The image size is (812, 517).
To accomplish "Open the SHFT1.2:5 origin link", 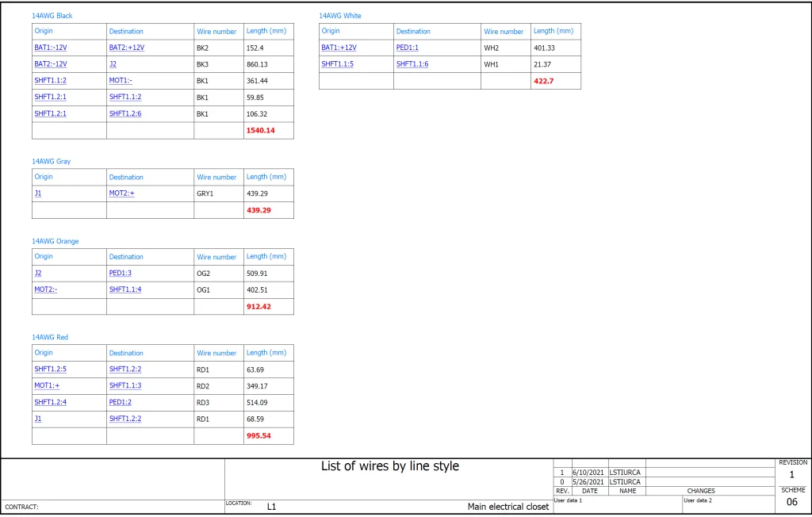I will point(50,370).
